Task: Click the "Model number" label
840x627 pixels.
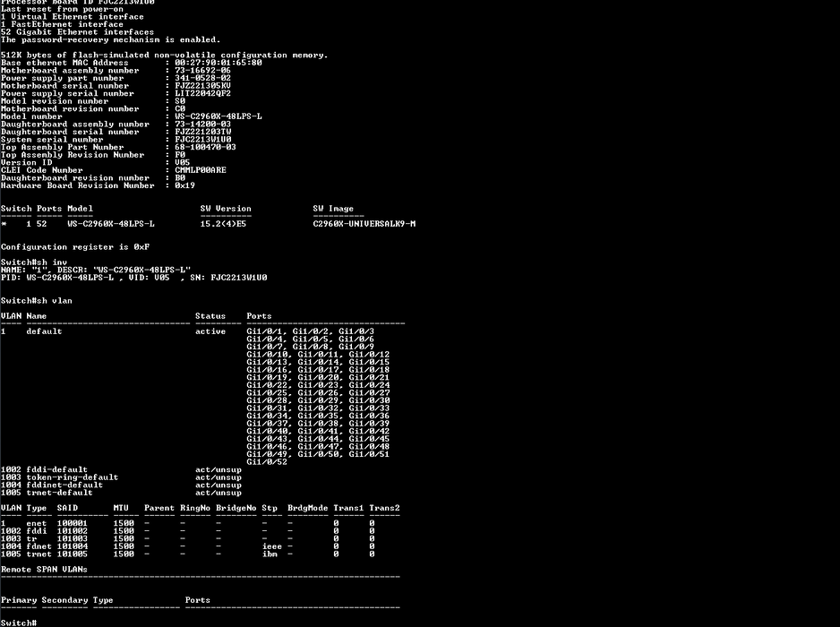Action: 31,116
